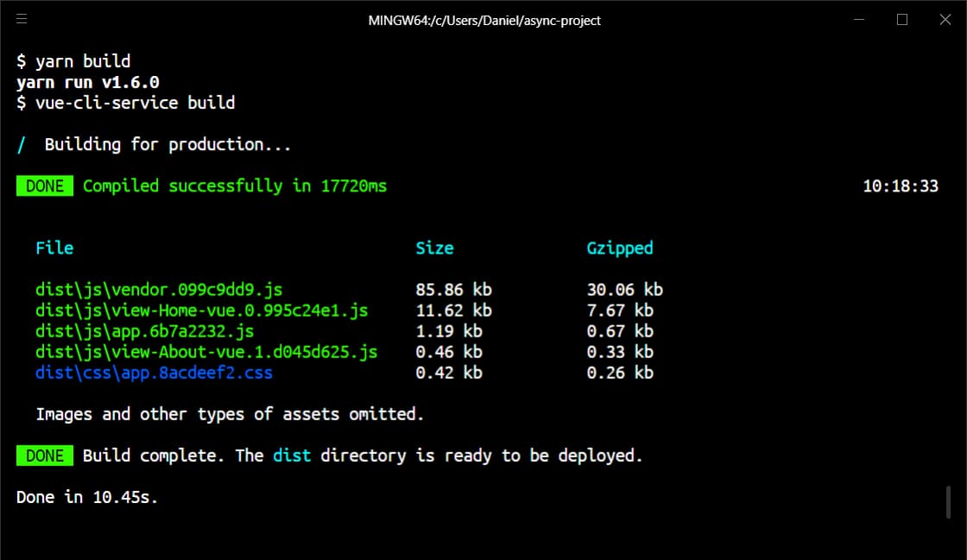967x560 pixels.
Task: Open the hamburger menu in title bar
Action: point(22,19)
